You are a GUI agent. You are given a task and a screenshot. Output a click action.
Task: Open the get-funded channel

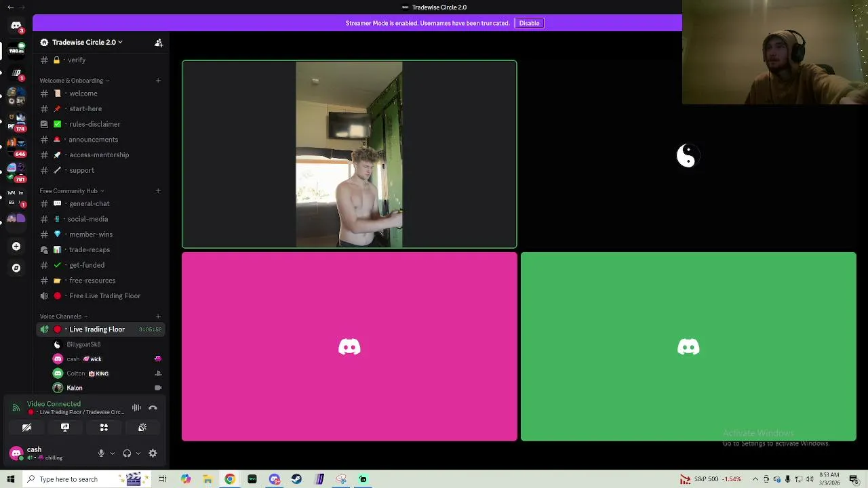(x=100, y=265)
